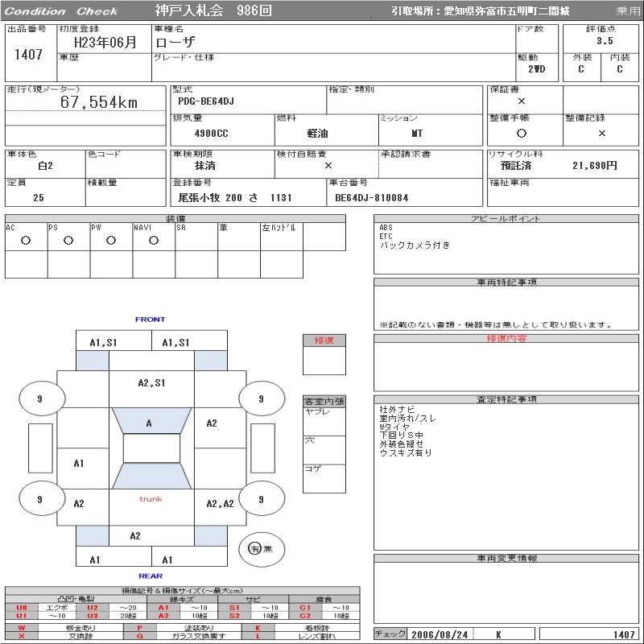Click the front-left tire circle marked 9
Viewport: 644px width, 644px height.
tap(39, 398)
